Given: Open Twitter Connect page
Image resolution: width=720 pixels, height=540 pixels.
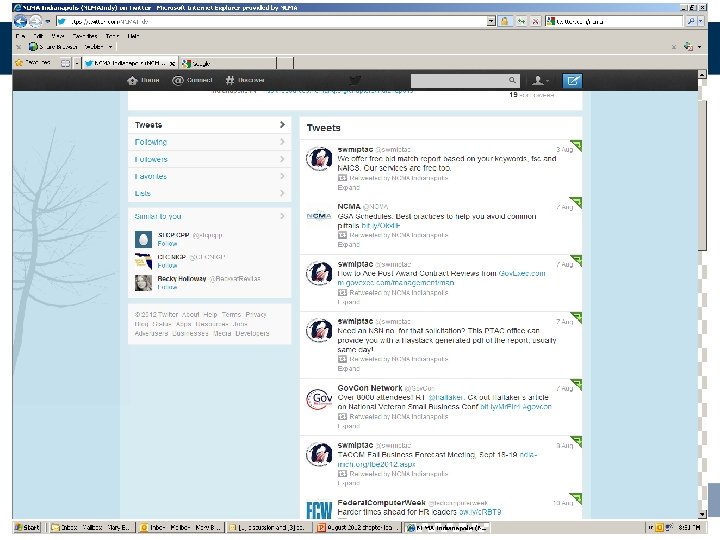Looking at the screenshot, I should pyautogui.click(x=192, y=80).
